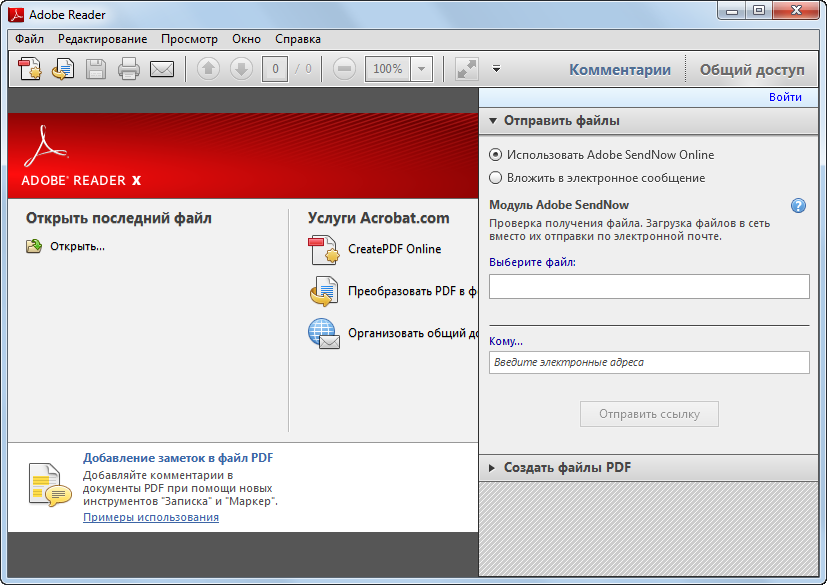Open the Примеры использования link

click(151, 517)
